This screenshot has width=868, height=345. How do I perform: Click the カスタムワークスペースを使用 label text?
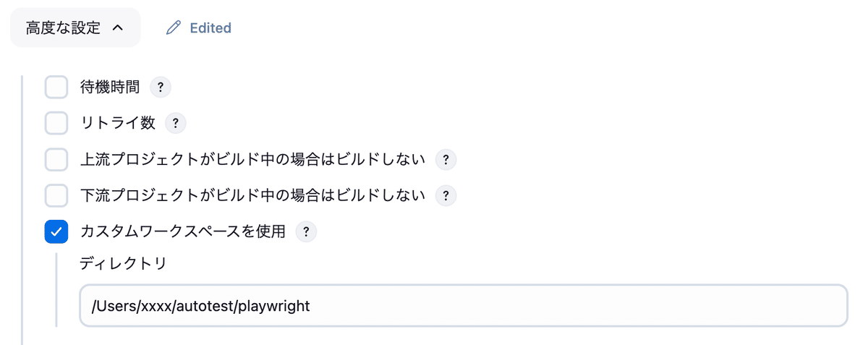pos(183,231)
